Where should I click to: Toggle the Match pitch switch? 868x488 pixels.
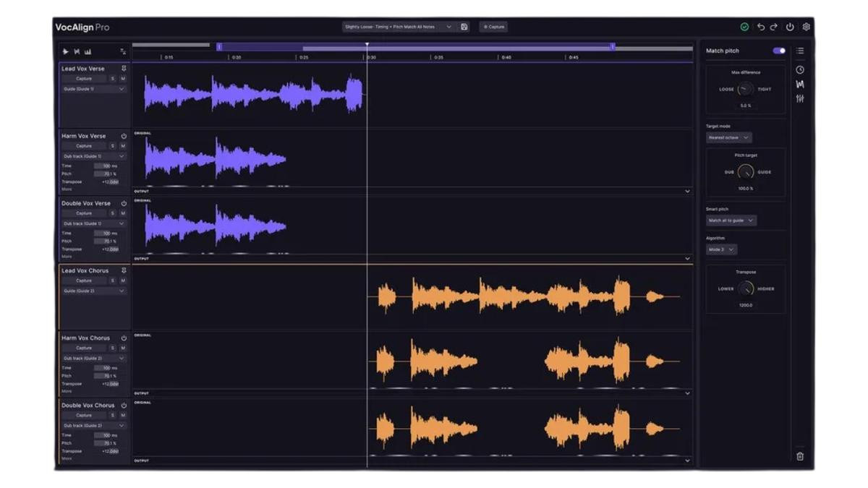click(779, 51)
